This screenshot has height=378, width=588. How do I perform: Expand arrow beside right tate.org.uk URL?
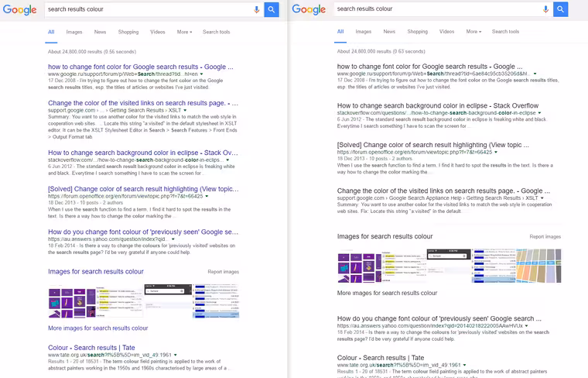(464, 366)
